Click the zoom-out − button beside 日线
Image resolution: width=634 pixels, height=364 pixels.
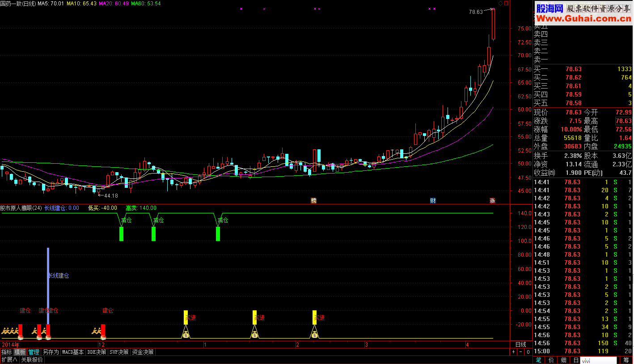coord(521,352)
